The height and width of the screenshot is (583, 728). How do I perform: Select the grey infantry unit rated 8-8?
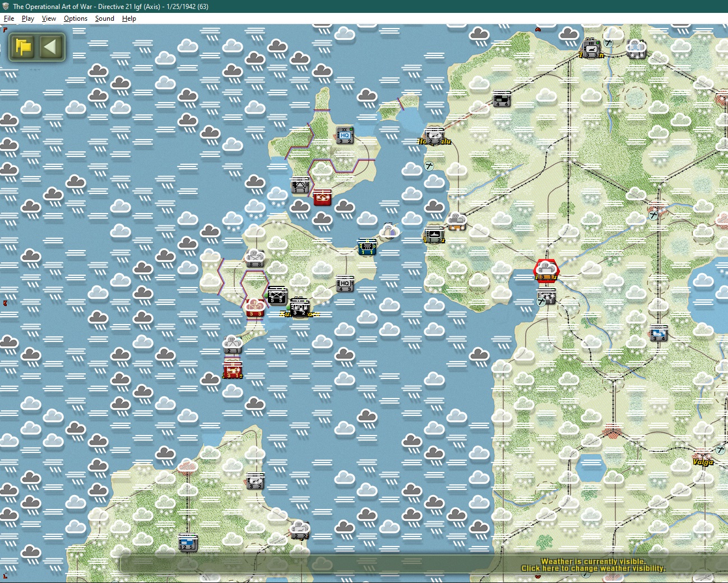(x=255, y=259)
